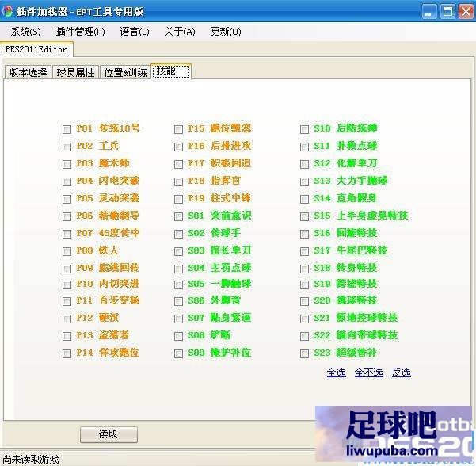This screenshot has height=466, width=476.
Task: Tick the S20 挑球特技 checkbox
Action: coord(304,301)
